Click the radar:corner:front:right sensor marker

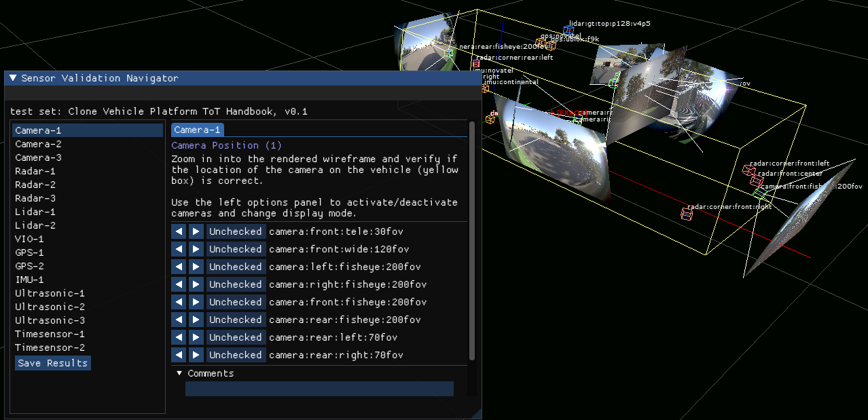[687, 214]
